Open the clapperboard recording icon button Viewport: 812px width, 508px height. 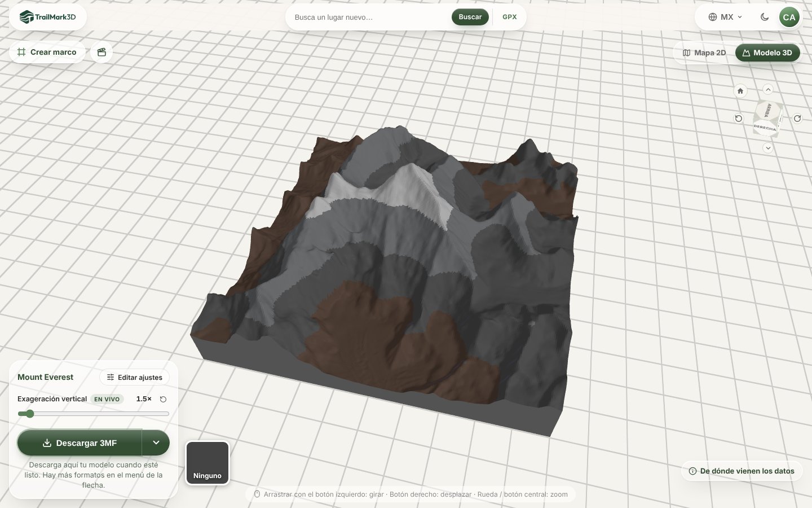tap(101, 52)
